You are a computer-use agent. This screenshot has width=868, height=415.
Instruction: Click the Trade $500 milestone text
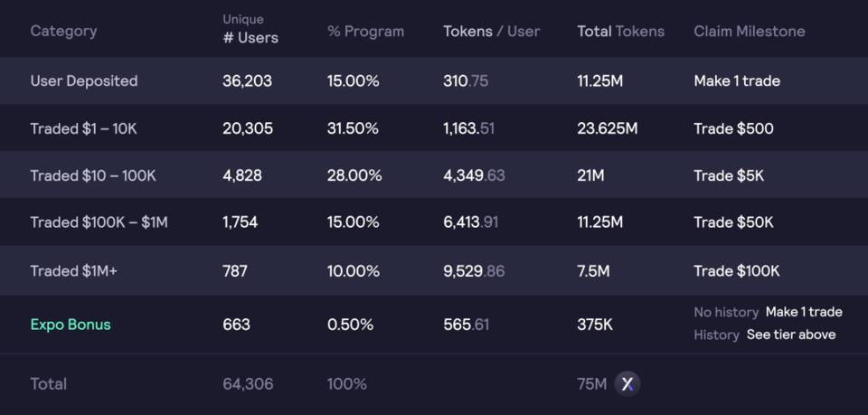tap(733, 128)
